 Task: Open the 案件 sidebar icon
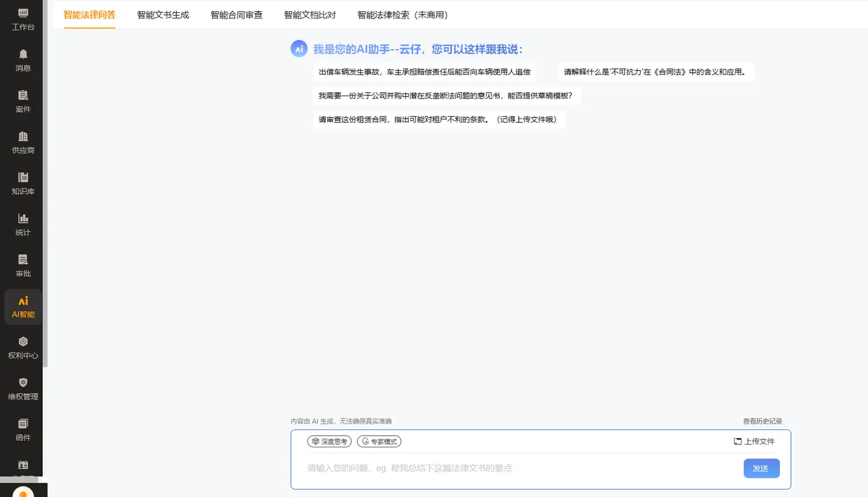23,95
